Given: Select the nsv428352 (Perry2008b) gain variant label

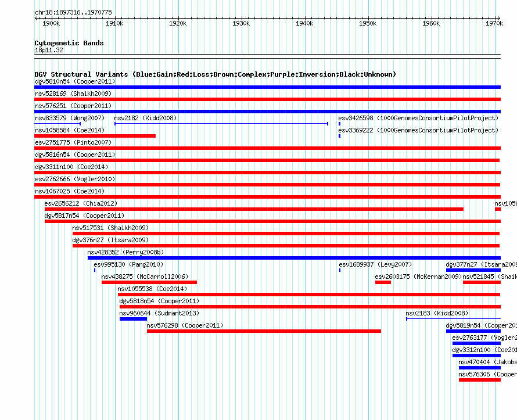Looking at the screenshot, I should click(125, 252).
